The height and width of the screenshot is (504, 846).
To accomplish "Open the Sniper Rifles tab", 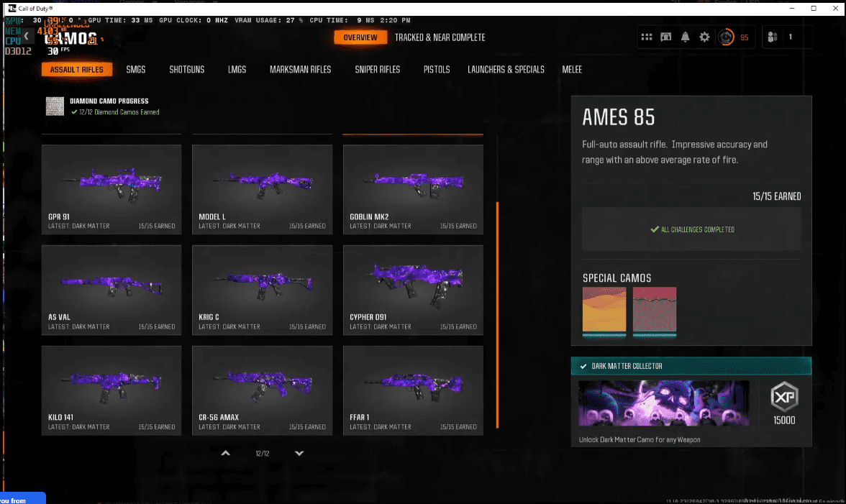I will [377, 70].
